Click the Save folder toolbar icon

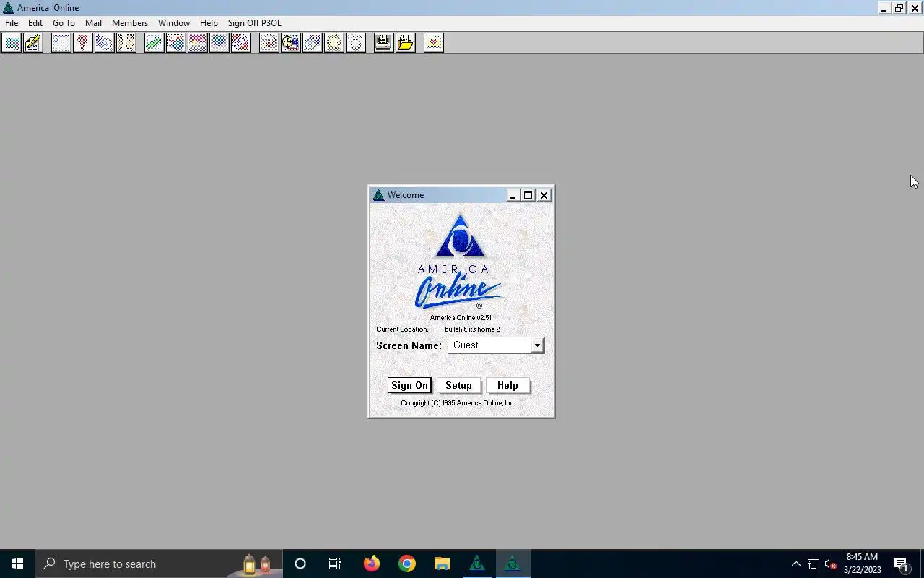[x=406, y=43]
